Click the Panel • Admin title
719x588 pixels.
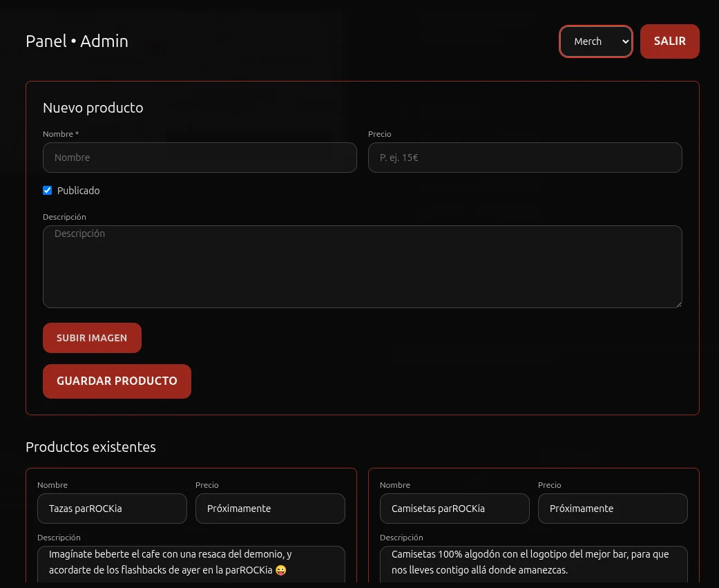point(77,41)
